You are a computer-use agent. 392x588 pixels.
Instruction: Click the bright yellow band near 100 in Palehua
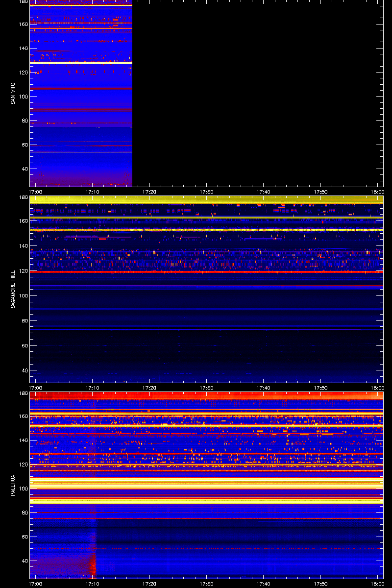(x=206, y=485)
